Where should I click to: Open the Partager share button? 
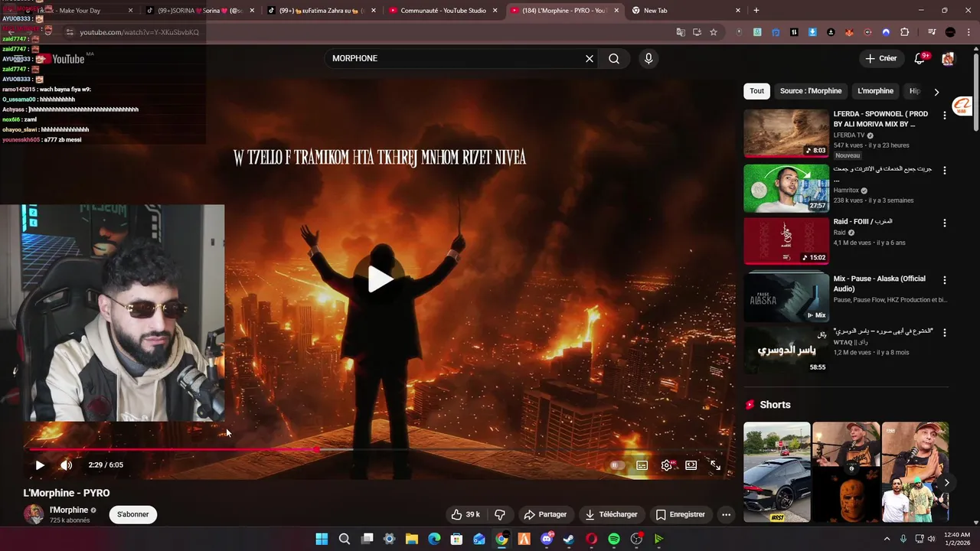click(545, 514)
